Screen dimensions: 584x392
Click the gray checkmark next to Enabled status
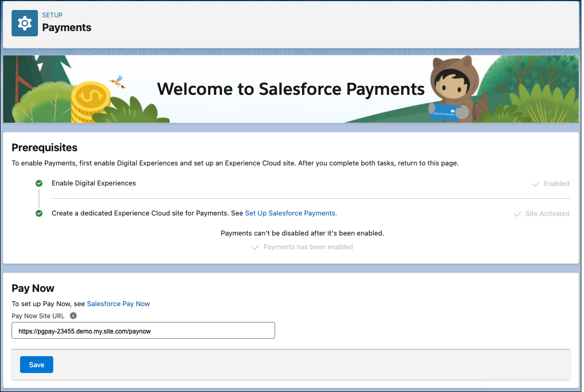pyautogui.click(x=535, y=183)
